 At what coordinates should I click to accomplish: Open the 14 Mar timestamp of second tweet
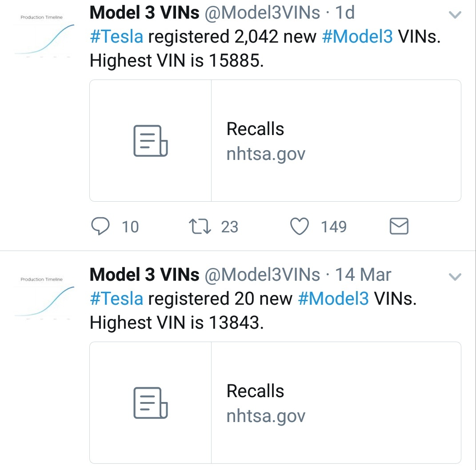click(x=363, y=275)
